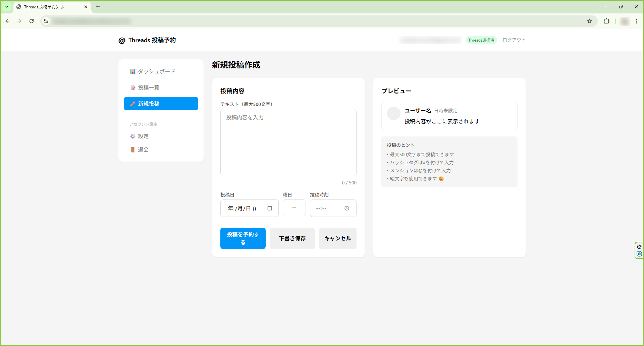This screenshot has width=644, height=346.
Task: Click the bar-chart icon beside ダッシュボード
Action: pos(132,71)
